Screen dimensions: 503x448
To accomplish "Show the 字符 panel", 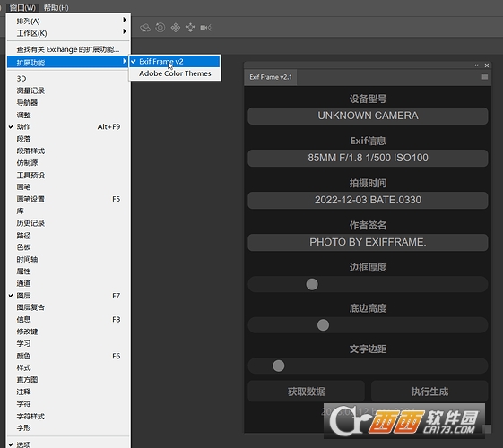I will 68,404.
